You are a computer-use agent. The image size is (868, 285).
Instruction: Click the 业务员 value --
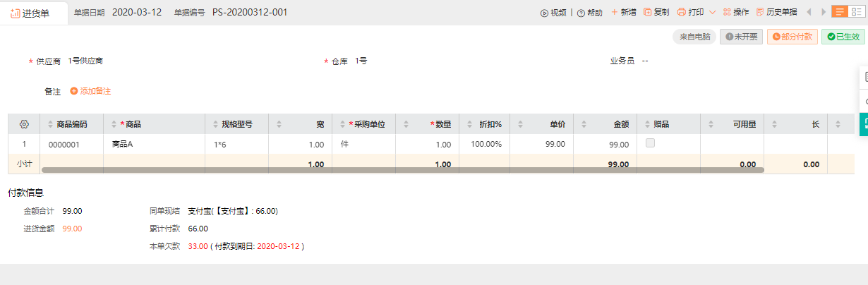click(645, 61)
